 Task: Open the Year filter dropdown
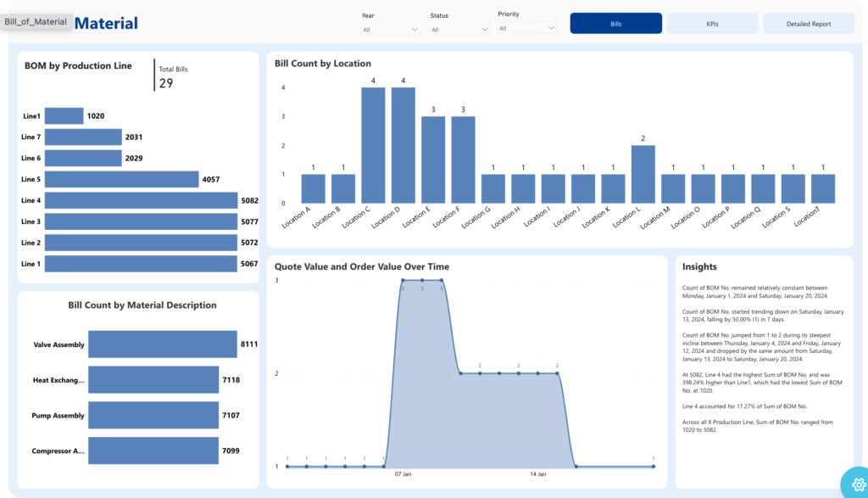[390, 30]
